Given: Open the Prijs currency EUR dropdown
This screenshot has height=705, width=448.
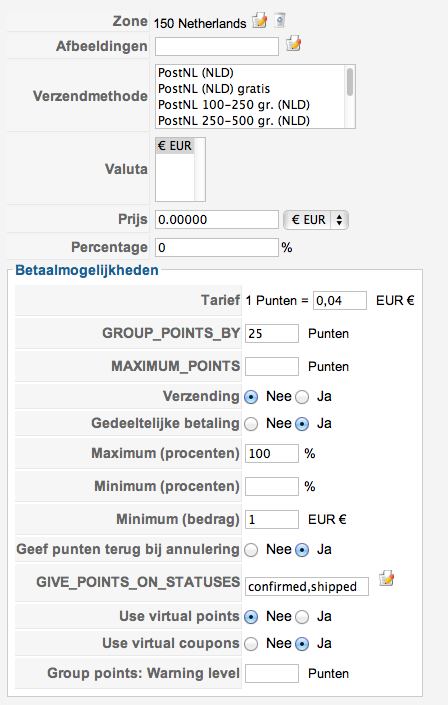Looking at the screenshot, I should [x=316, y=220].
